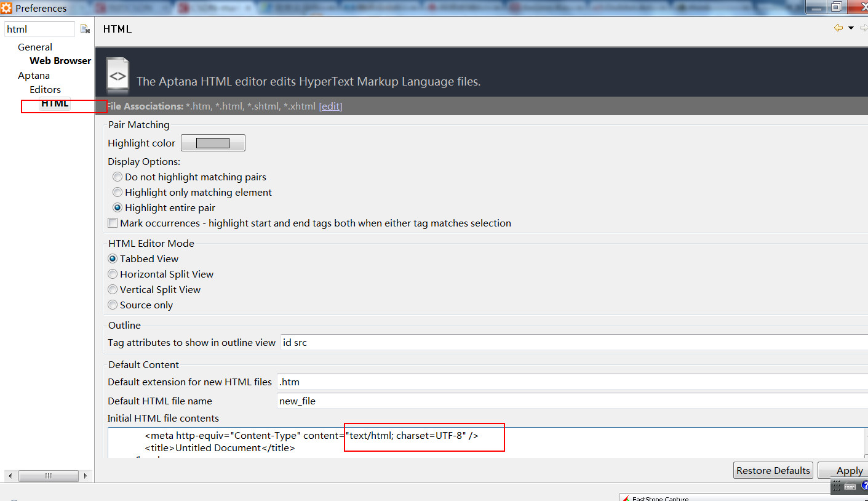Click the Default HTML file name field
Screen dimensions: 868x501
pyautogui.click(x=572, y=401)
